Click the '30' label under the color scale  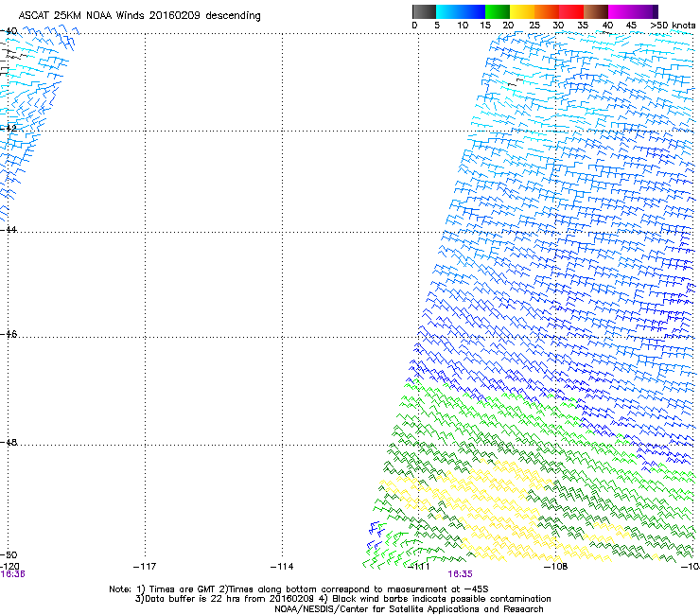pos(558,26)
